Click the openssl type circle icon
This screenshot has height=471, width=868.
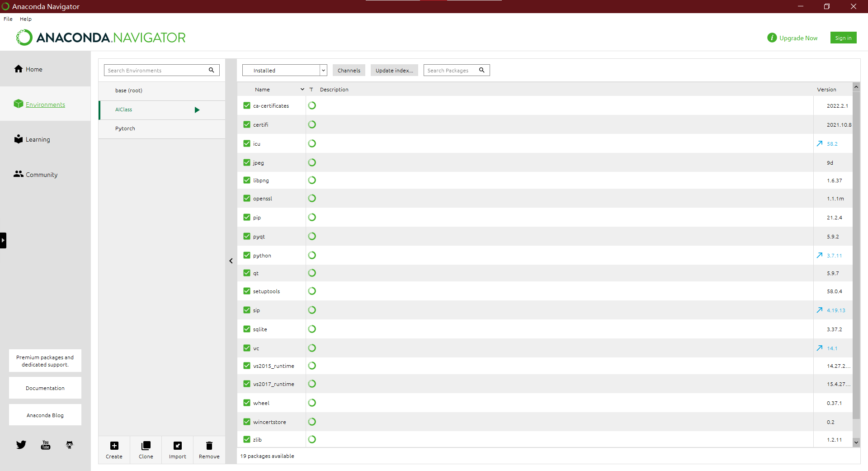(312, 198)
